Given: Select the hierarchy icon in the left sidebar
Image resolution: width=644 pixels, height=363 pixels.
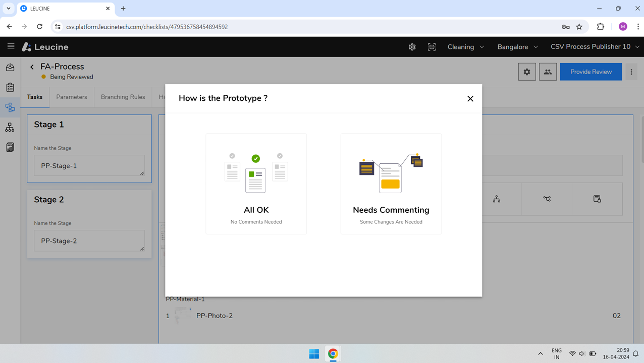Looking at the screenshot, I should tap(10, 127).
